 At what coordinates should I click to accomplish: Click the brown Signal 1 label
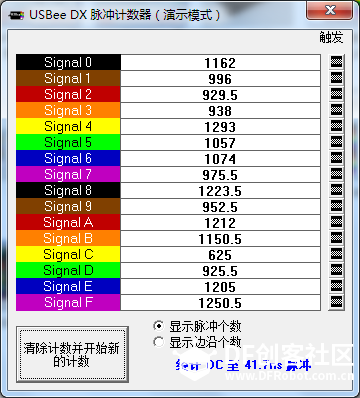coord(68,78)
